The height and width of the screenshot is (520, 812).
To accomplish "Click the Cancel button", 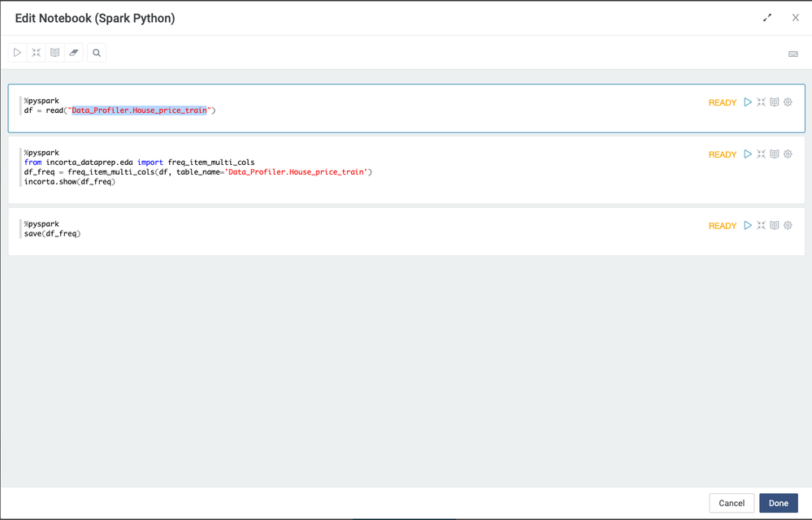I will pos(732,503).
